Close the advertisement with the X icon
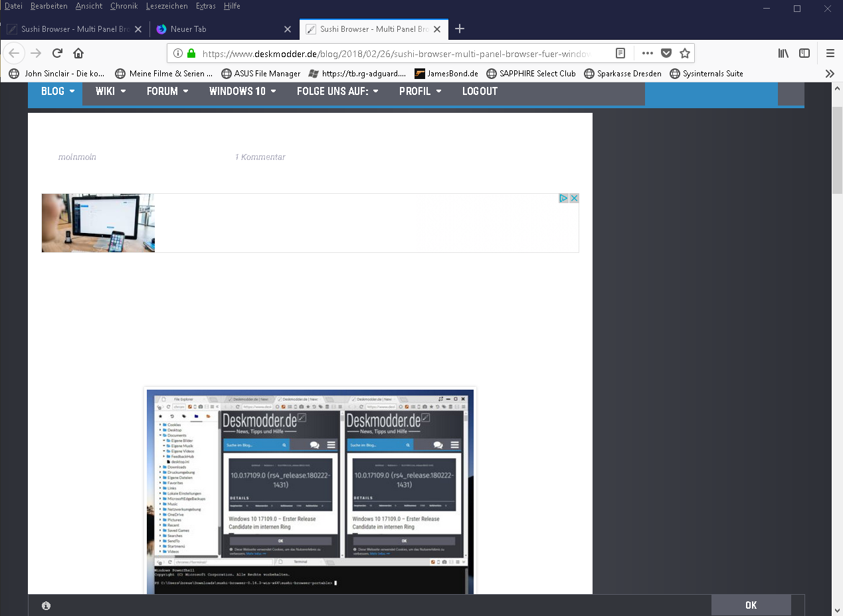Screen dimensions: 843x616 pyautogui.click(x=574, y=198)
